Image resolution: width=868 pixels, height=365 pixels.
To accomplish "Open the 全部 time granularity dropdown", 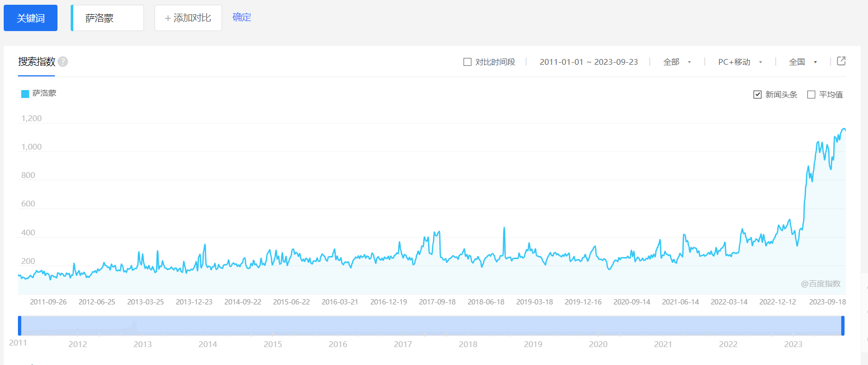I will point(677,62).
